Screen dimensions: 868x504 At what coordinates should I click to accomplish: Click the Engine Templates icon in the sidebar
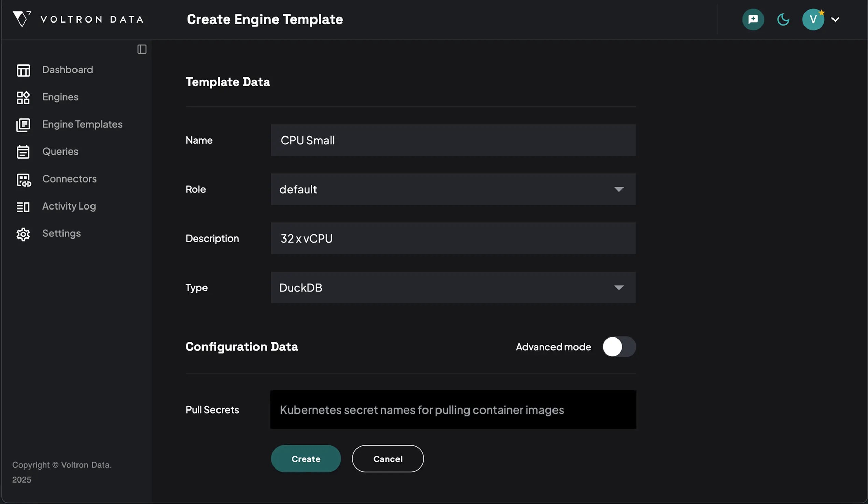(x=24, y=125)
